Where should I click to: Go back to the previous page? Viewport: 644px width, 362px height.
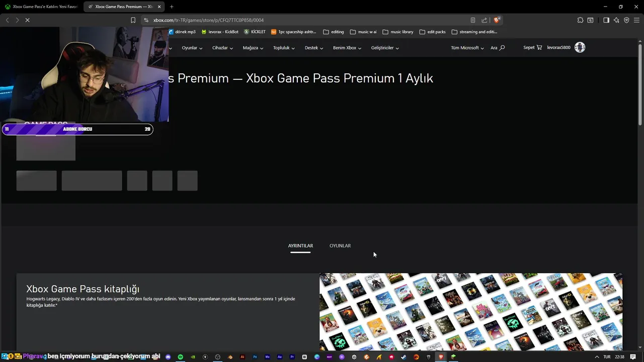tap(7, 20)
